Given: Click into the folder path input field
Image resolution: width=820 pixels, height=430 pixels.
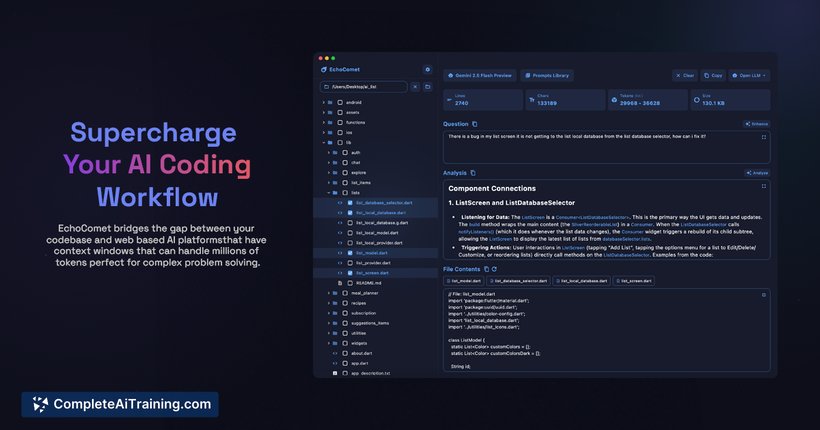Looking at the screenshot, I should coord(363,87).
